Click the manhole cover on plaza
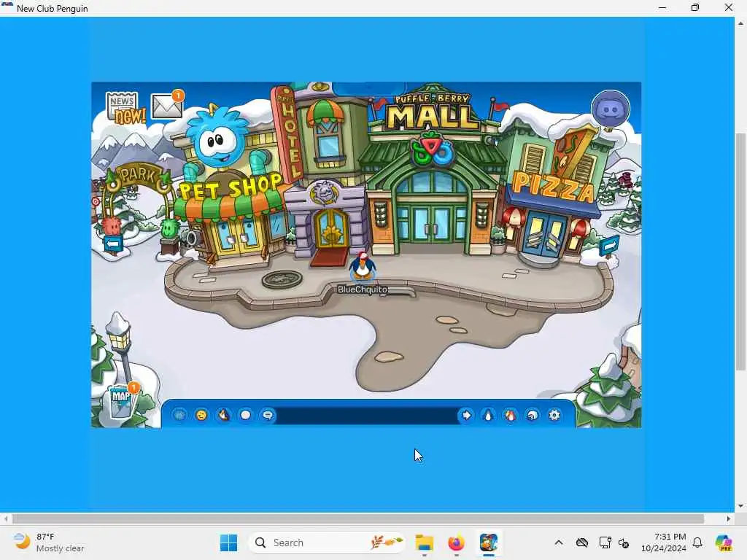This screenshot has height=560, width=747. coord(282,279)
